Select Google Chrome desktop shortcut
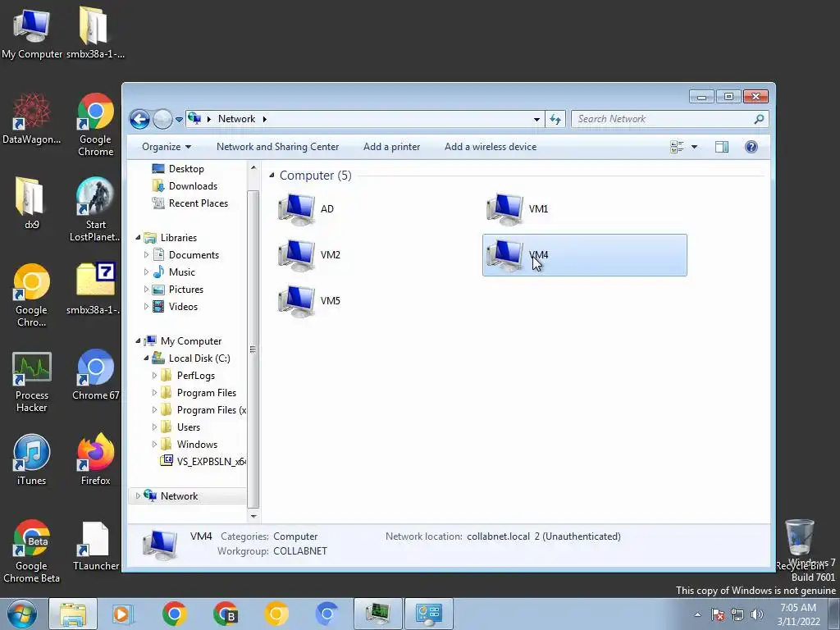The width and height of the screenshot is (840, 630). click(x=95, y=125)
